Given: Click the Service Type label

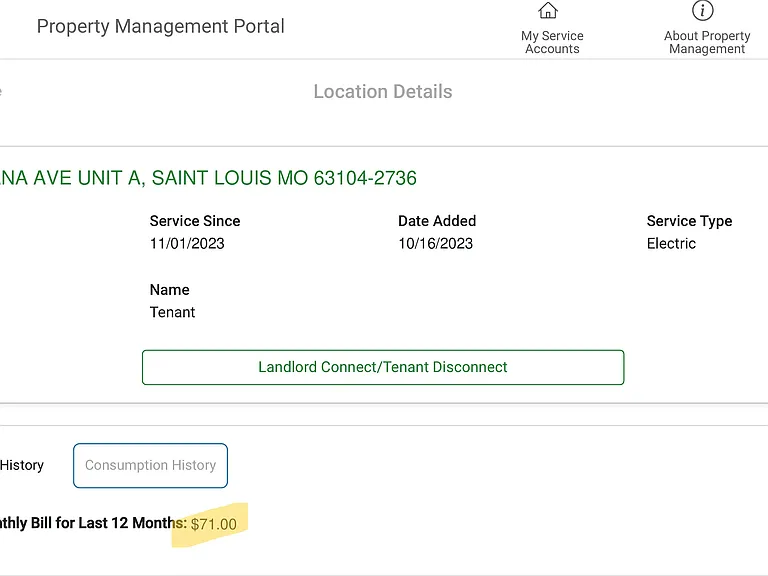Looking at the screenshot, I should click(689, 221).
